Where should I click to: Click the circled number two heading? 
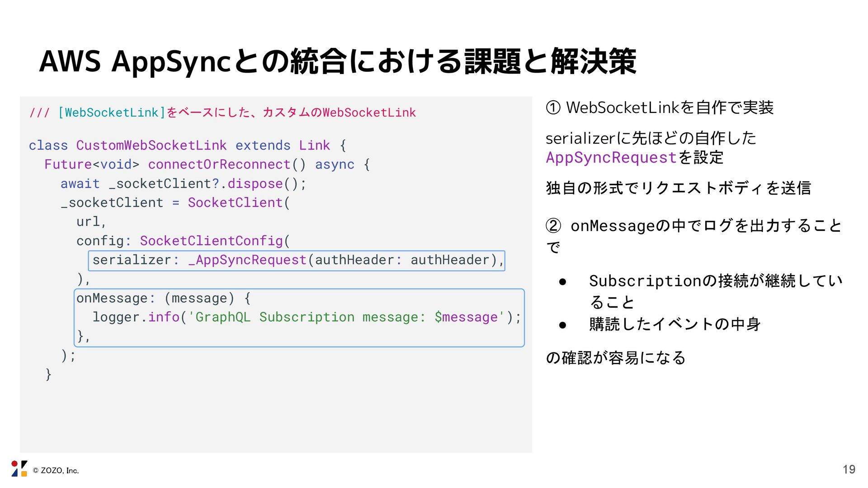693,225
